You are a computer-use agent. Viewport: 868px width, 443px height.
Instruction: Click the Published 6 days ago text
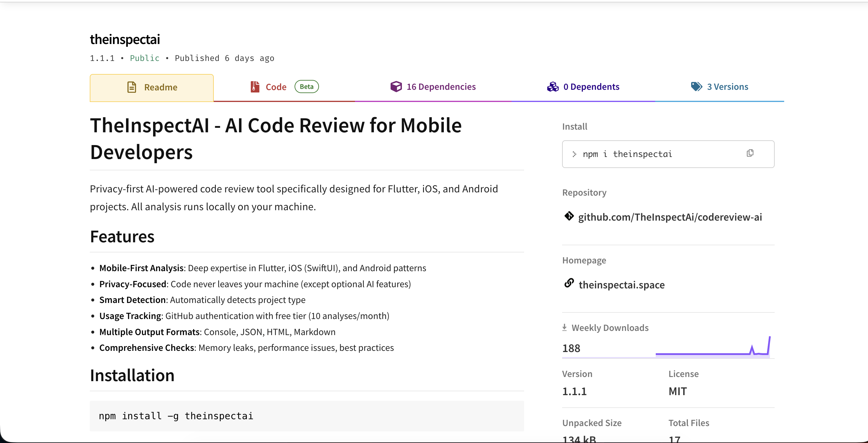[224, 58]
